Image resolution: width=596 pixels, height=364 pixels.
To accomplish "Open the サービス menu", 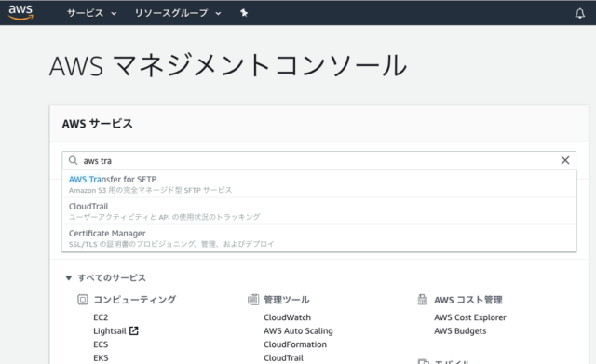I will point(91,13).
